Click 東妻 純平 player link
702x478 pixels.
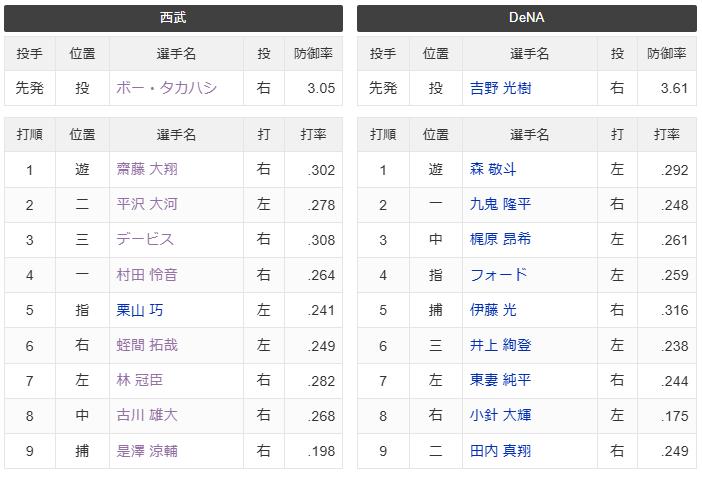click(x=500, y=380)
